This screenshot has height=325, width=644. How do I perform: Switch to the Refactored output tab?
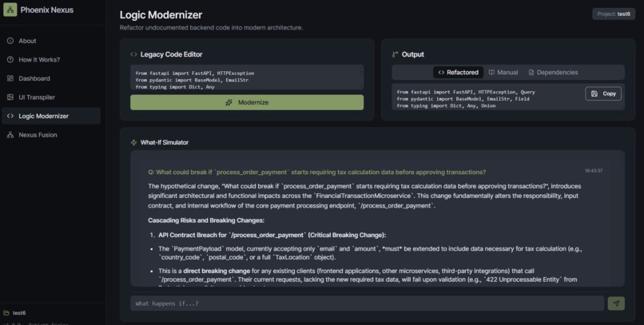pos(458,72)
